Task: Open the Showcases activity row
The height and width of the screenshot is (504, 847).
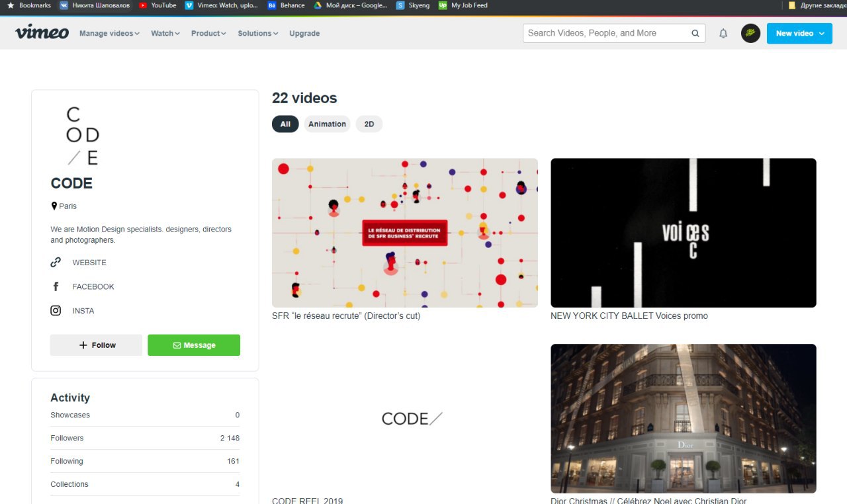Action: [145, 415]
